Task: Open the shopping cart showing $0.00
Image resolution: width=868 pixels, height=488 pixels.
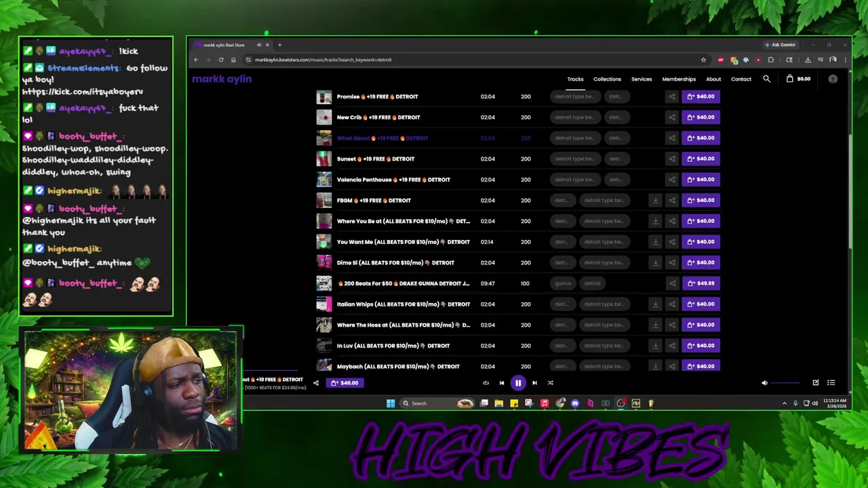Action: [798, 79]
